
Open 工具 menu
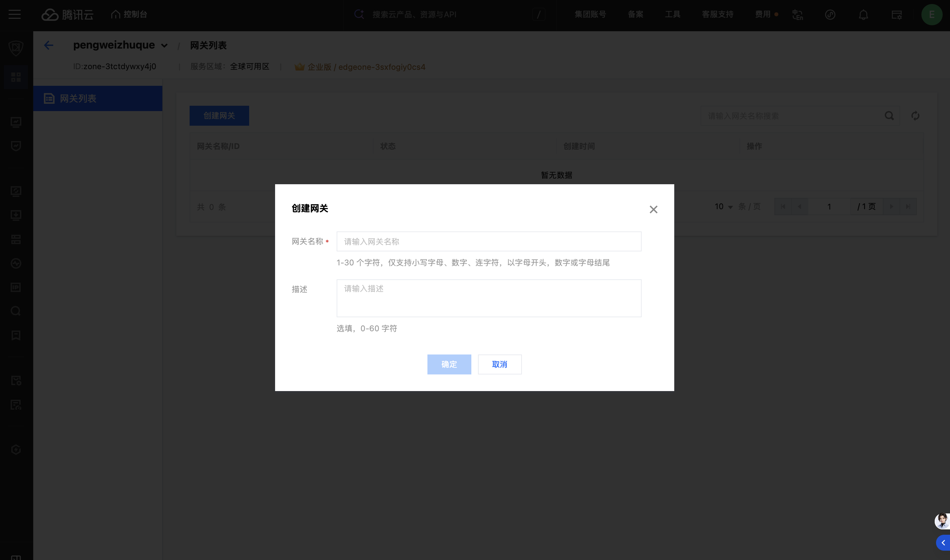point(673,14)
